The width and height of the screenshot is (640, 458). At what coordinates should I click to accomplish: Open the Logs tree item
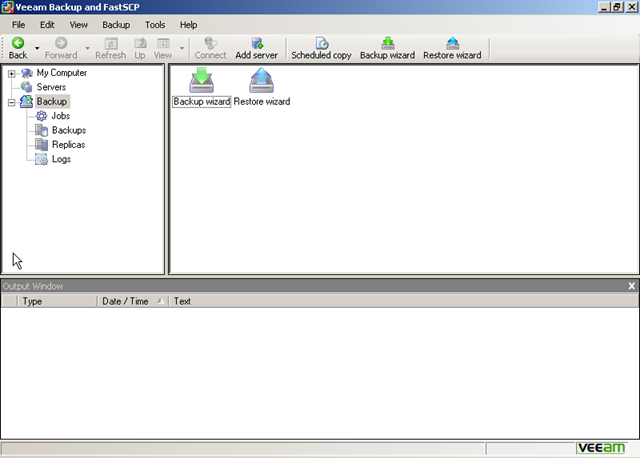(60, 159)
